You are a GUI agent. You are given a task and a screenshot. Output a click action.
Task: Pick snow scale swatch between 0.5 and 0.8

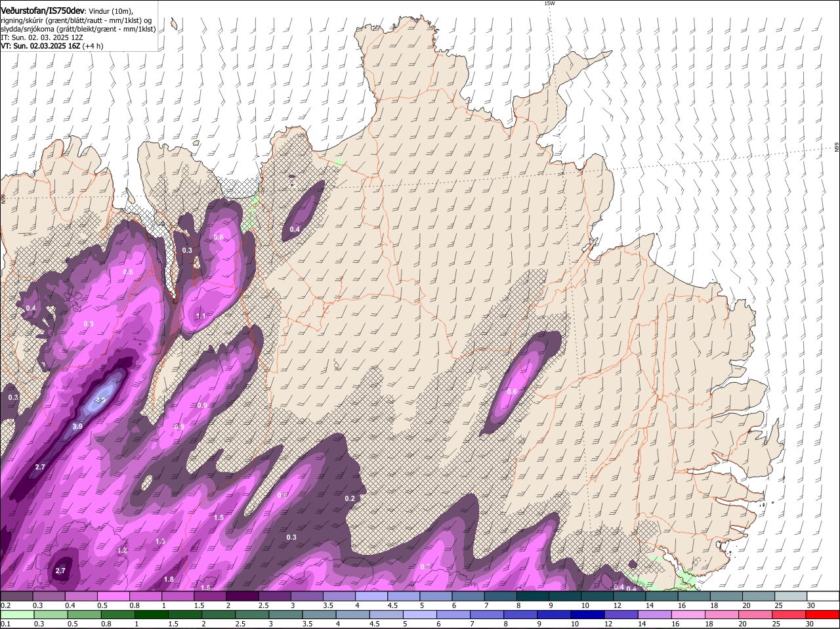pyautogui.click(x=113, y=596)
